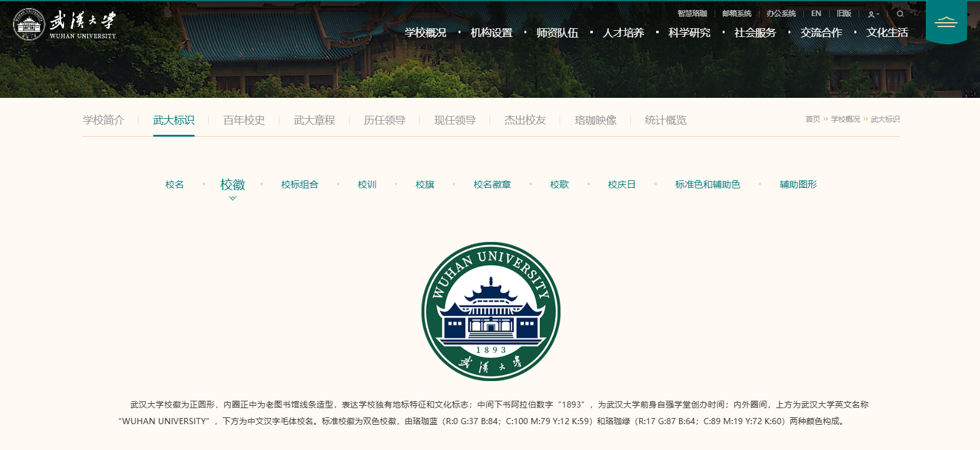Jump to the 标准色和辅助色 sub-section

[707, 185]
